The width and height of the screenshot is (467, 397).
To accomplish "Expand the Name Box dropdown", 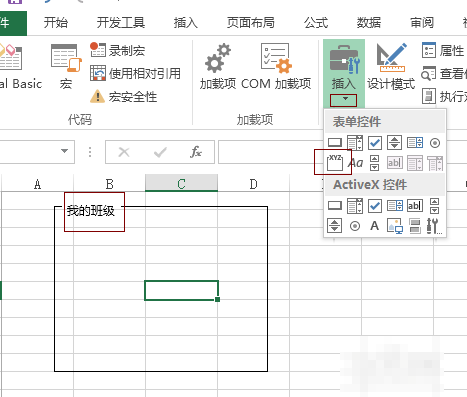I will pyautogui.click(x=64, y=151).
